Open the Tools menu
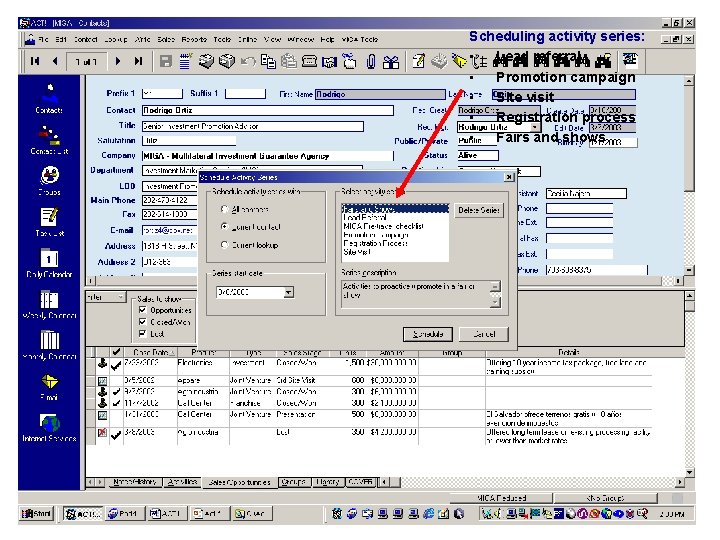This screenshot has height=540, width=720. point(222,39)
